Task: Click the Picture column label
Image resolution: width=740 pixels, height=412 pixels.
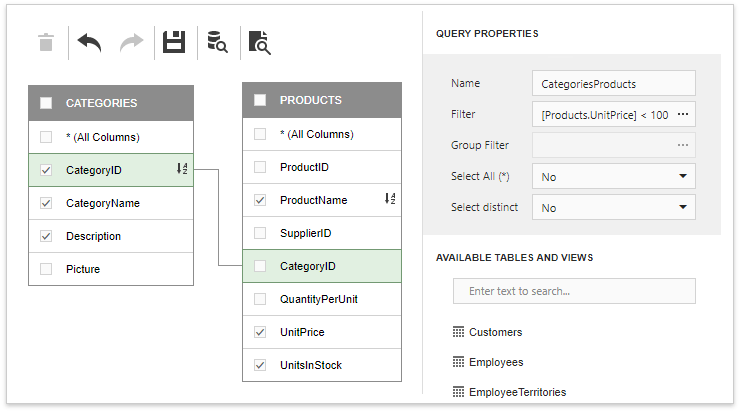Action: tap(83, 269)
